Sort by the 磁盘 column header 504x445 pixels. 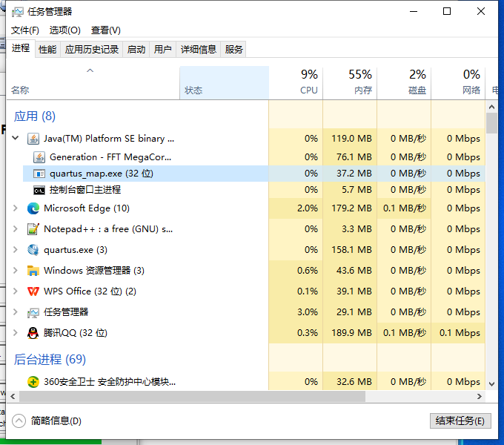pos(404,83)
